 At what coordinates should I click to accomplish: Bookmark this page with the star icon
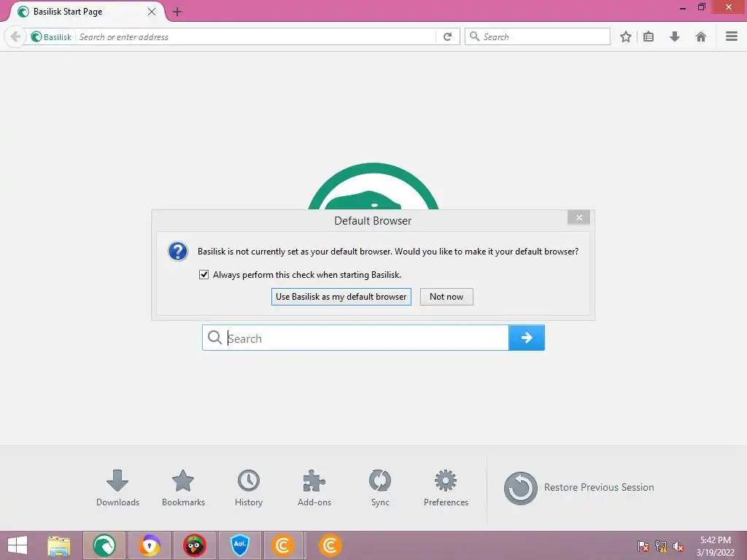click(x=625, y=36)
